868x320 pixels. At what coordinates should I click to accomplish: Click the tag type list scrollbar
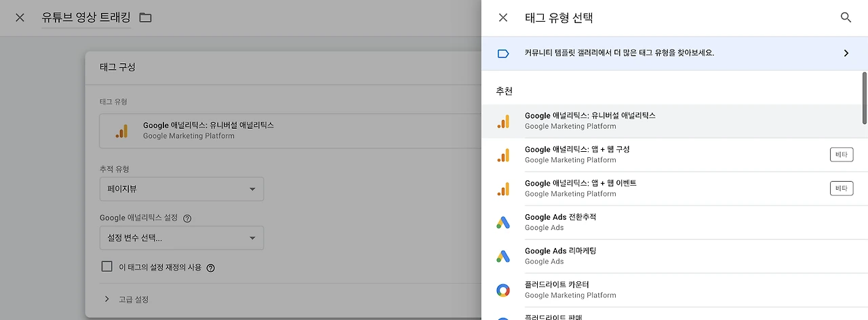865,98
